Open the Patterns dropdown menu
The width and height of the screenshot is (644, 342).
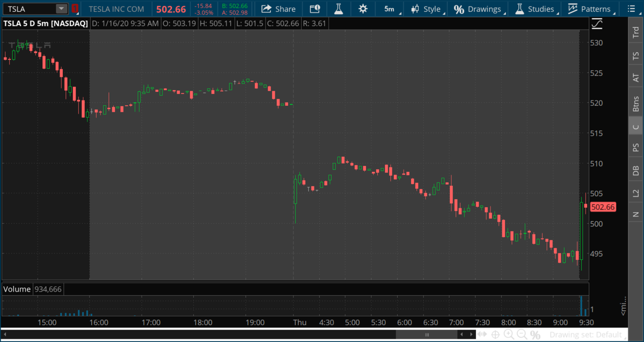(x=589, y=9)
